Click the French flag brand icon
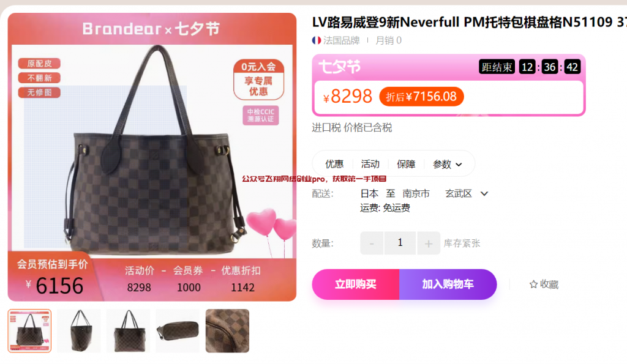The image size is (627, 364). 317,40
